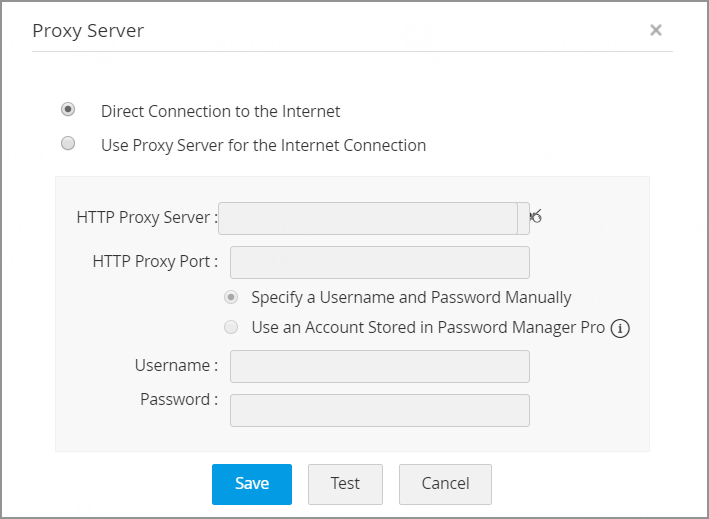The width and height of the screenshot is (709, 519).
Task: Focus the HTTP Proxy Port field
Action: pyautogui.click(x=379, y=262)
